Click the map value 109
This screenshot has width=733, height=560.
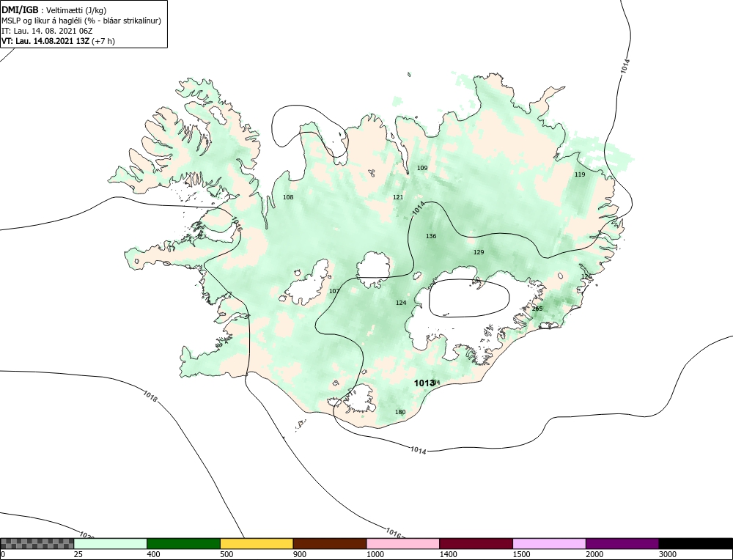click(x=422, y=168)
